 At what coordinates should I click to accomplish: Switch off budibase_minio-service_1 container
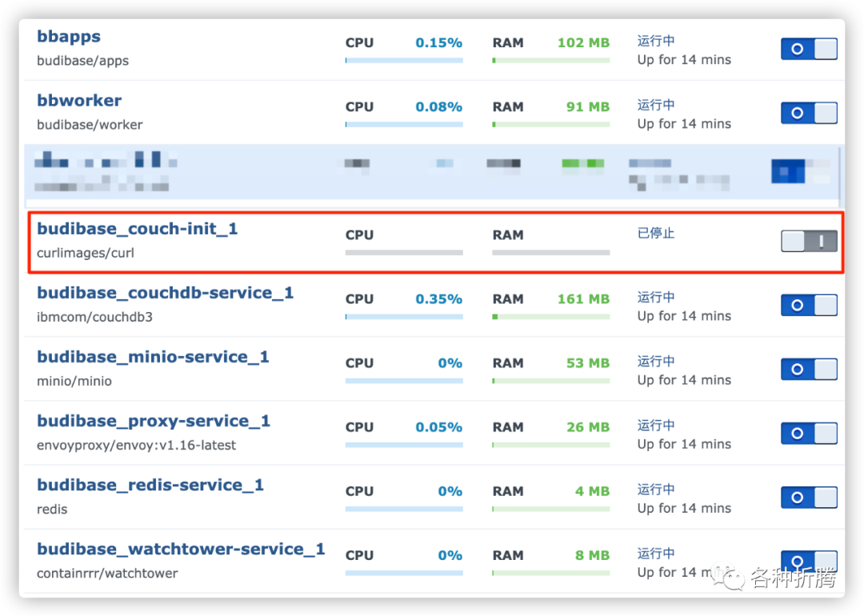(x=809, y=369)
